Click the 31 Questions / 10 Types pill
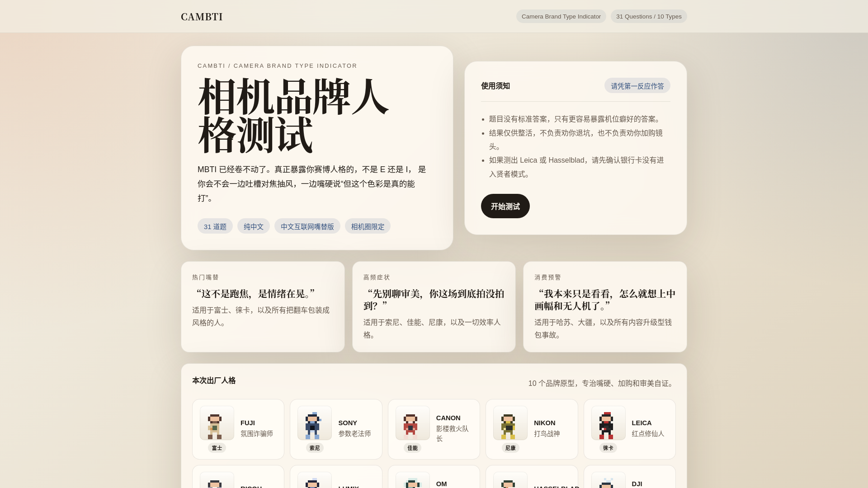 point(649,16)
